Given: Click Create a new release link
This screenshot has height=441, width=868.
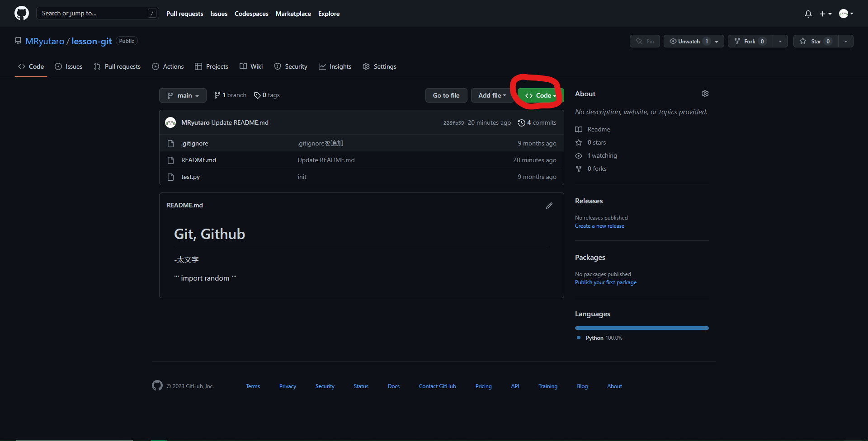Looking at the screenshot, I should coord(599,226).
